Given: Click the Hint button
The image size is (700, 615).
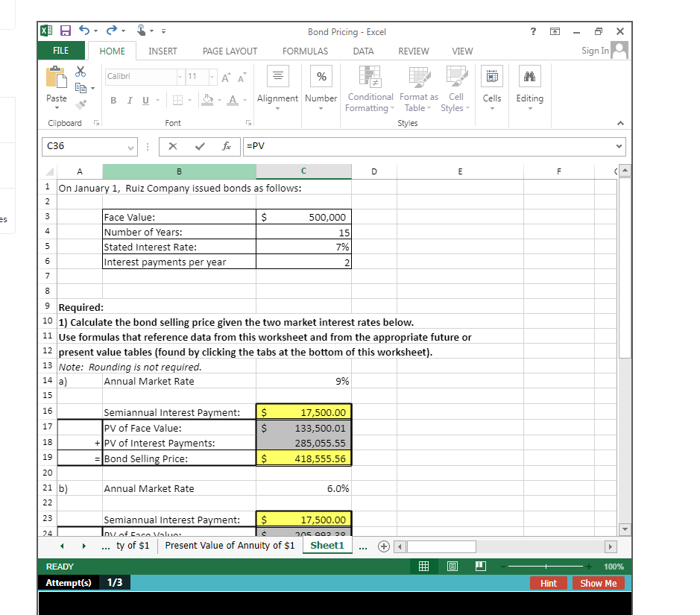Looking at the screenshot, I should 549,583.
